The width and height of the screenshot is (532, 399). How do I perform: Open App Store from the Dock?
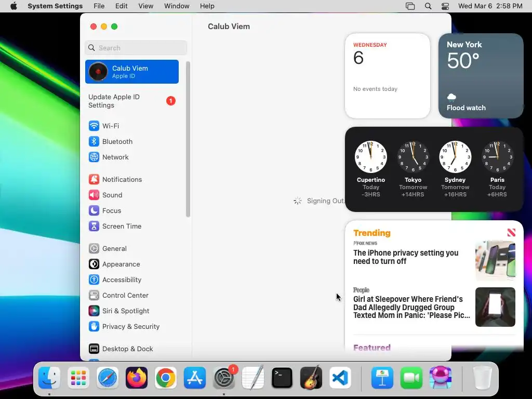tap(195, 378)
